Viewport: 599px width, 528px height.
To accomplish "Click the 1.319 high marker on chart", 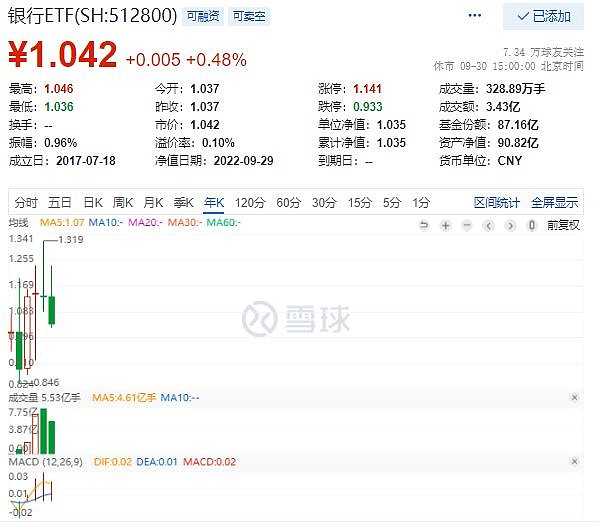I will pyautogui.click(x=71, y=240).
